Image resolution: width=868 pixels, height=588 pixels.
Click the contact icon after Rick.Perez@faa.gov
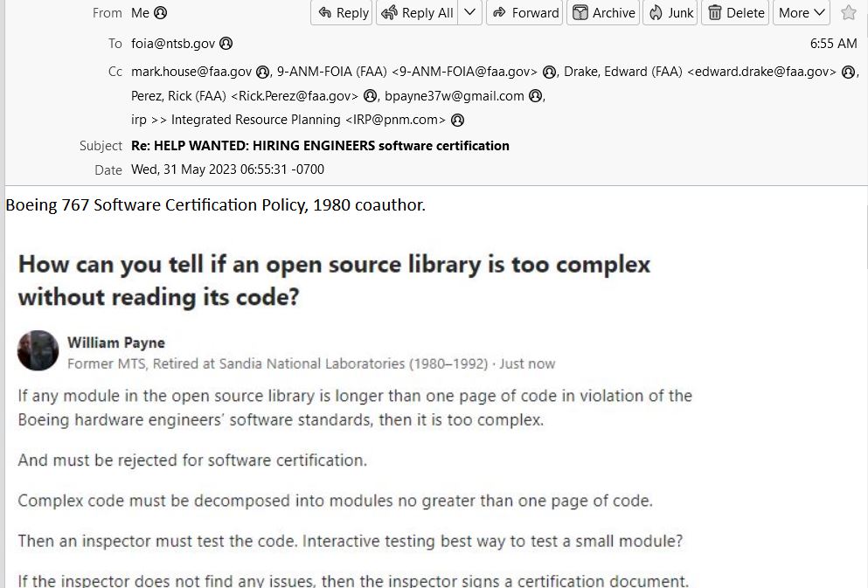(x=370, y=96)
